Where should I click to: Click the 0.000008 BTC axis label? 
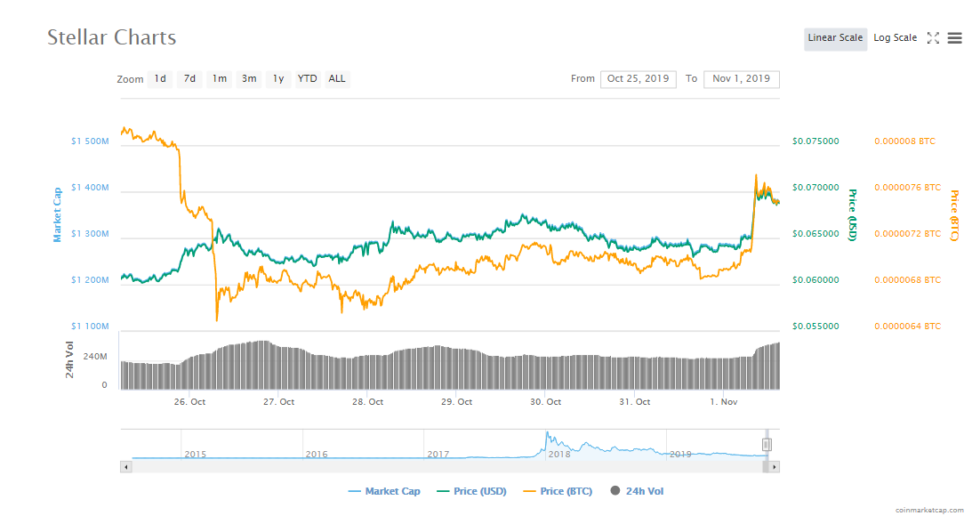(904, 141)
